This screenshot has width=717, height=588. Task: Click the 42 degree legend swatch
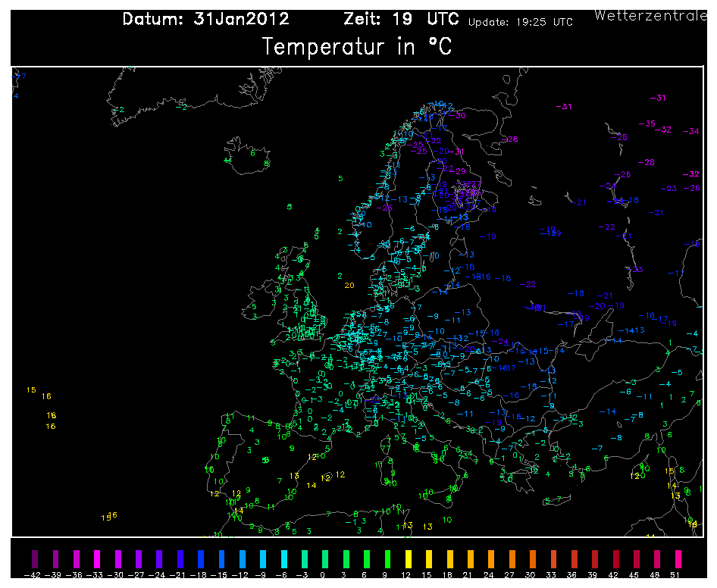[616, 558]
